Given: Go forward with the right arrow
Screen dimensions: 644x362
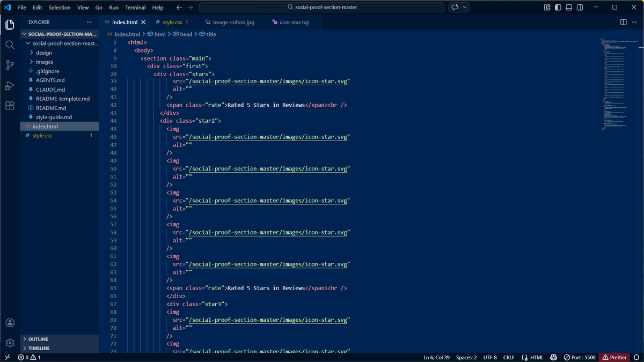Looking at the screenshot, I should pyautogui.click(x=191, y=8).
